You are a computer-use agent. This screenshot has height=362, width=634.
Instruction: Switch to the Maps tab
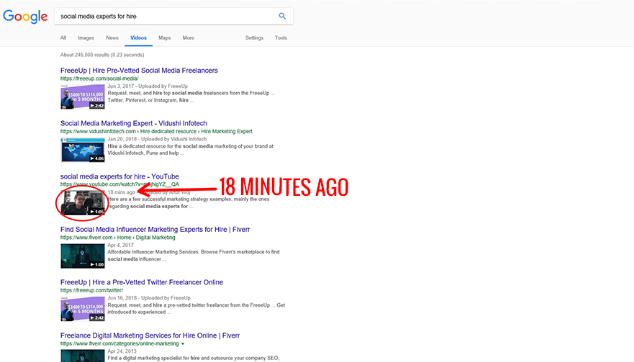(165, 38)
